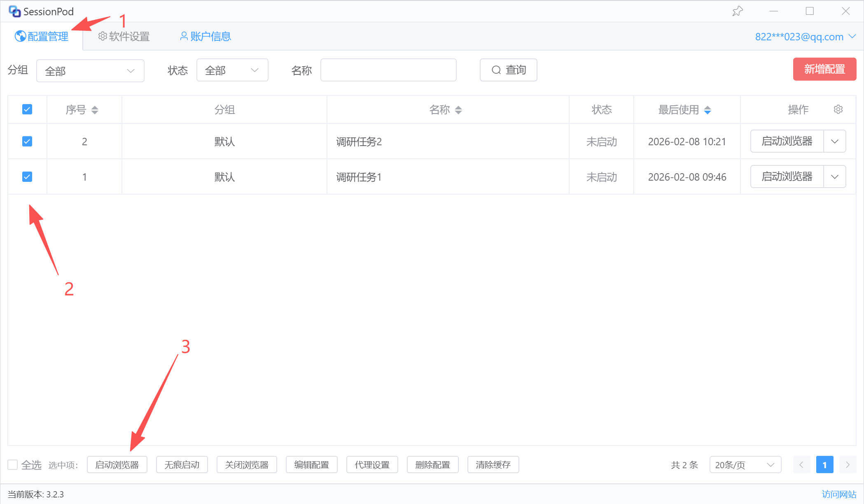The width and height of the screenshot is (864, 504).
Task: Go to next page arrow
Action: 848,465
